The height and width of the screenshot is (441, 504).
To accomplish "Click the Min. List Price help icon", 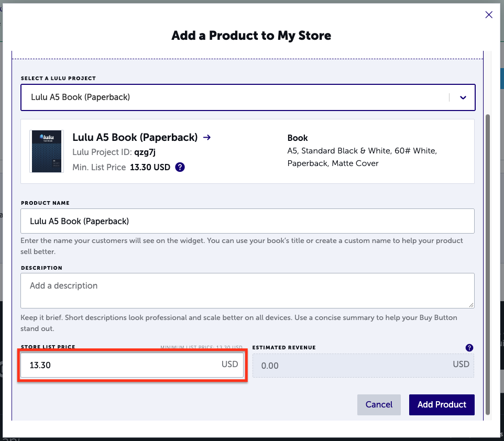I will point(180,167).
